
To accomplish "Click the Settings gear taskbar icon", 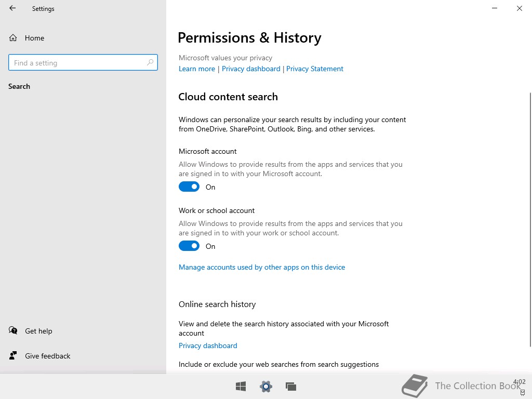I will (266, 387).
